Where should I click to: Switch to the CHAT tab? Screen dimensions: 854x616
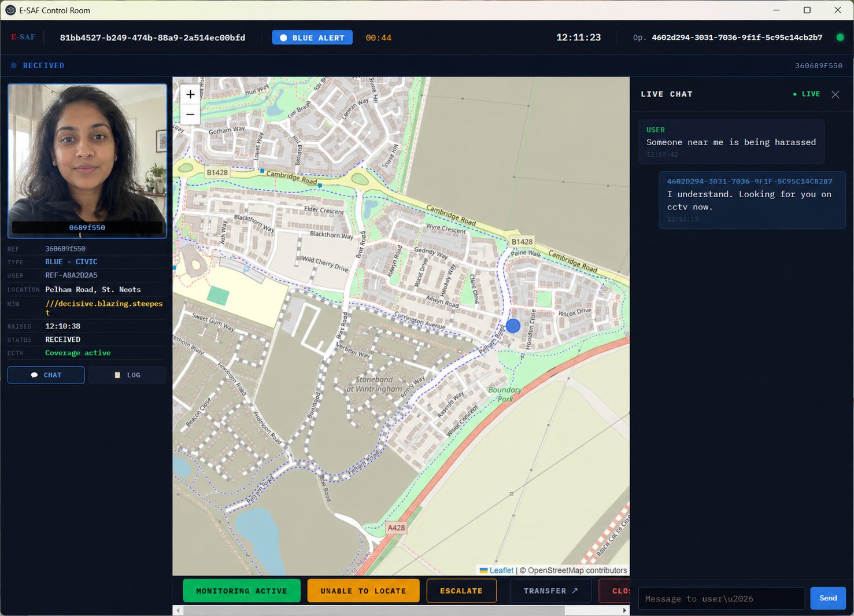tap(46, 375)
